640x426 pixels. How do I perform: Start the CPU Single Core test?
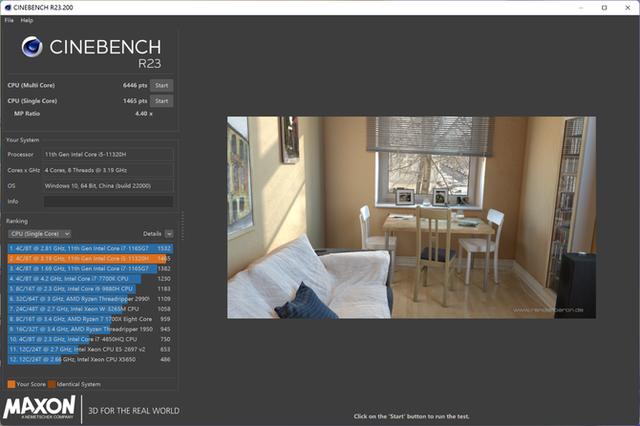point(161,101)
